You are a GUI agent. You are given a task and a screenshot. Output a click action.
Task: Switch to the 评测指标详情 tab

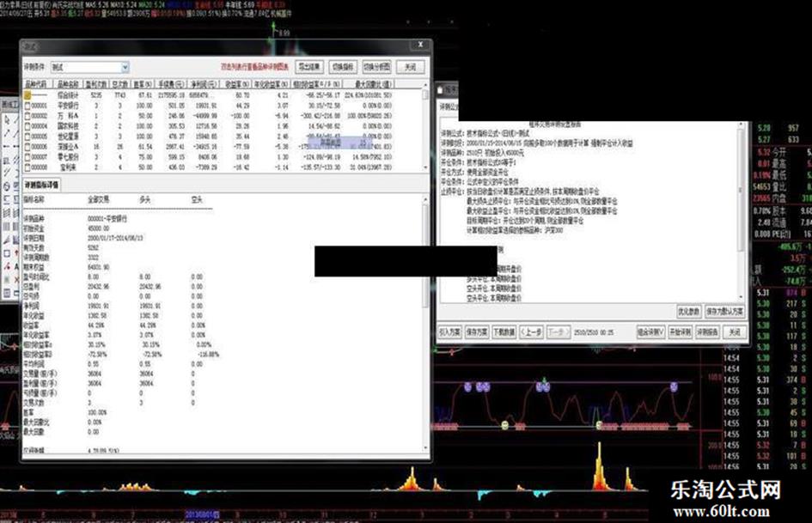[x=42, y=184]
